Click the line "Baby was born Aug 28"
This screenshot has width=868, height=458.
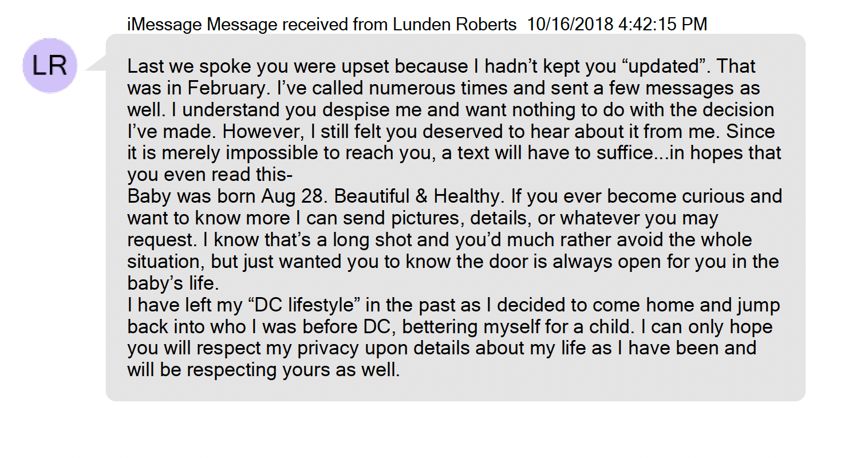pyautogui.click(x=228, y=196)
